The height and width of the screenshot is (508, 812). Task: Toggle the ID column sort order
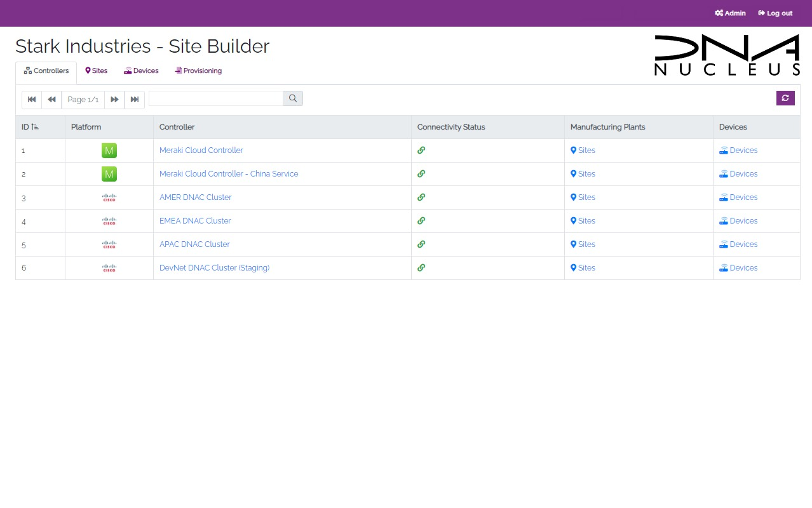[30, 126]
